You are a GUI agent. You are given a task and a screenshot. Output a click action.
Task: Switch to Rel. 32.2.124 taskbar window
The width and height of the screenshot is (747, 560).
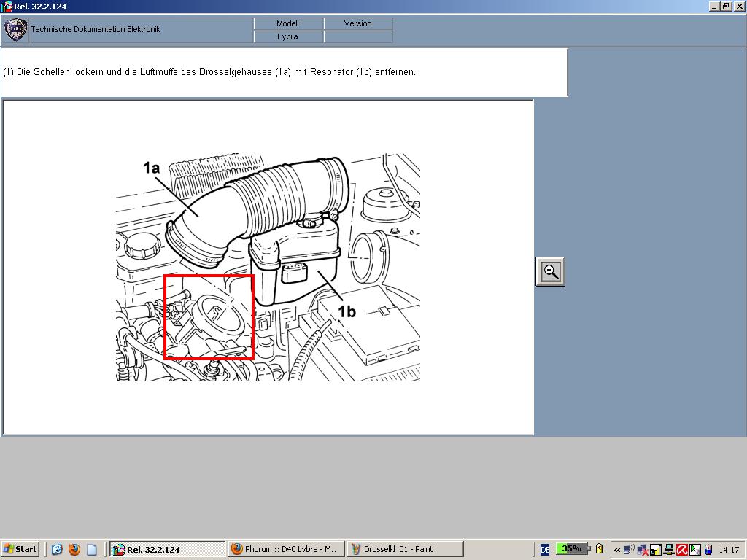tap(168, 549)
